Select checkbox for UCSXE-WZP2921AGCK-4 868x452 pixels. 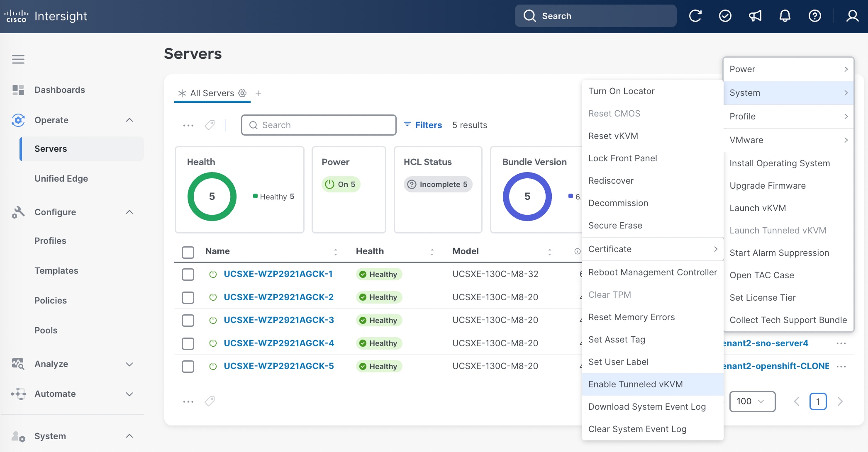pyautogui.click(x=188, y=343)
